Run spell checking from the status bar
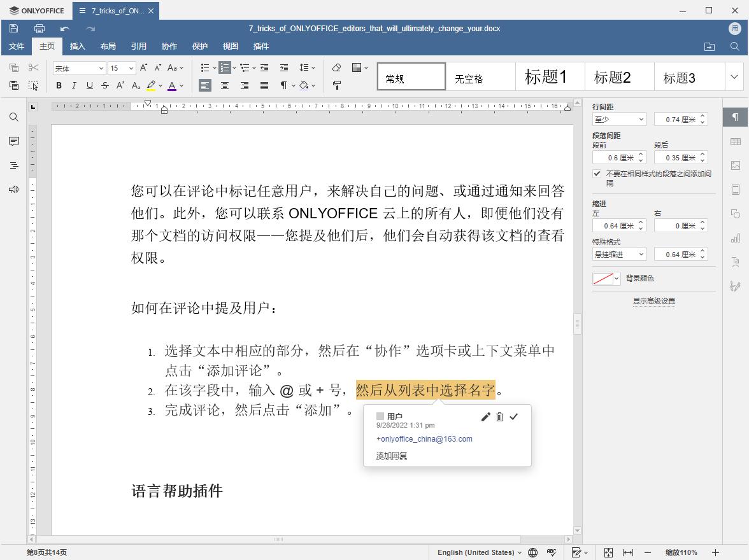This screenshot has height=560, width=749. (x=552, y=552)
